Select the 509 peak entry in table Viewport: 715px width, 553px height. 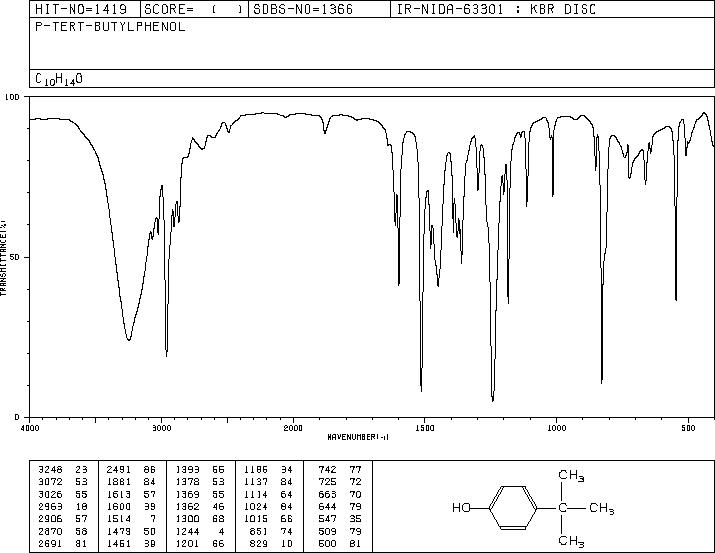point(340,531)
